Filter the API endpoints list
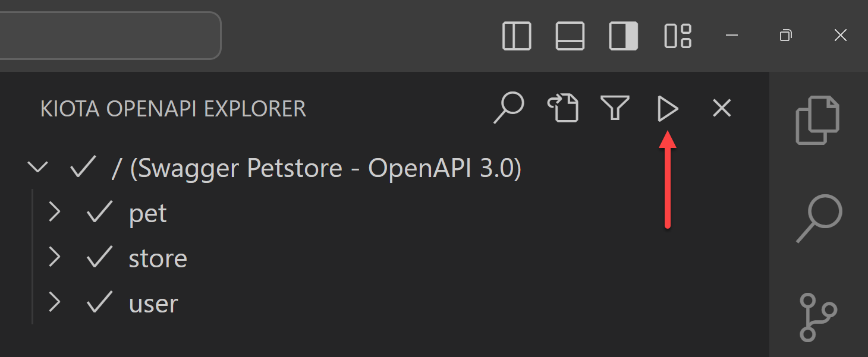Screen dimensions: 868x357 point(615,109)
